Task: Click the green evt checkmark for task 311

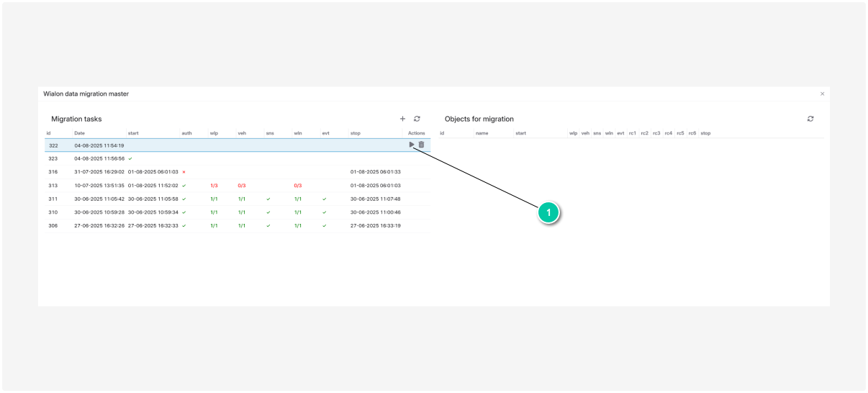Action: (x=325, y=199)
